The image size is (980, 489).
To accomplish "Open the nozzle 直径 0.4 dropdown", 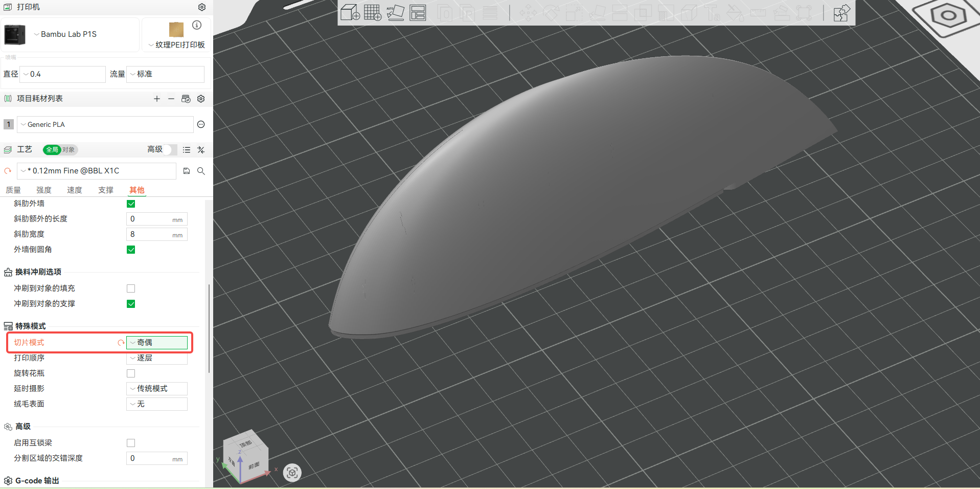I will coord(62,74).
